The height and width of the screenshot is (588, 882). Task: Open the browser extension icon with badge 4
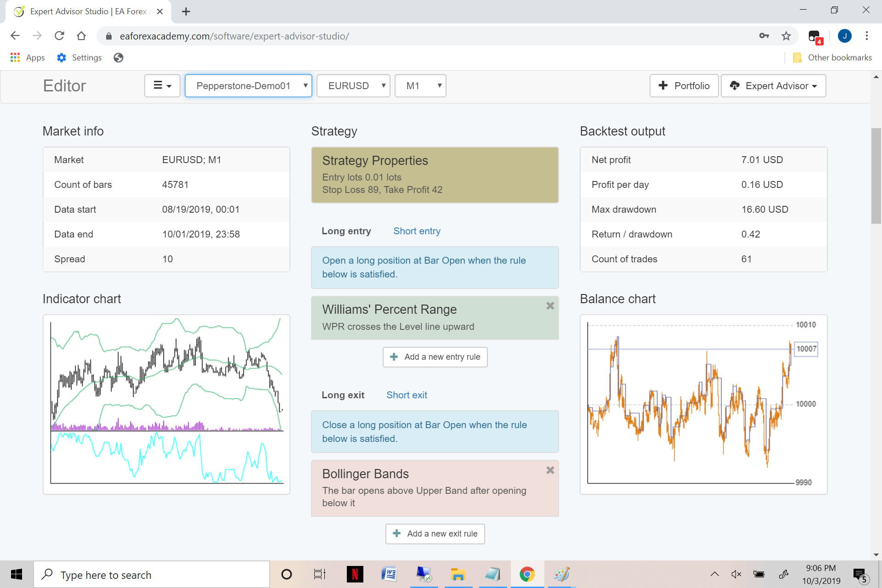pyautogui.click(x=815, y=37)
